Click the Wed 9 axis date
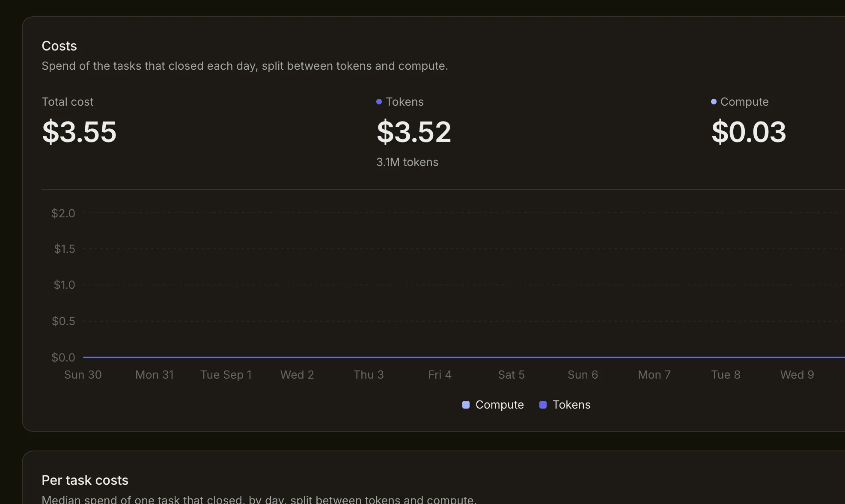 pos(797,375)
